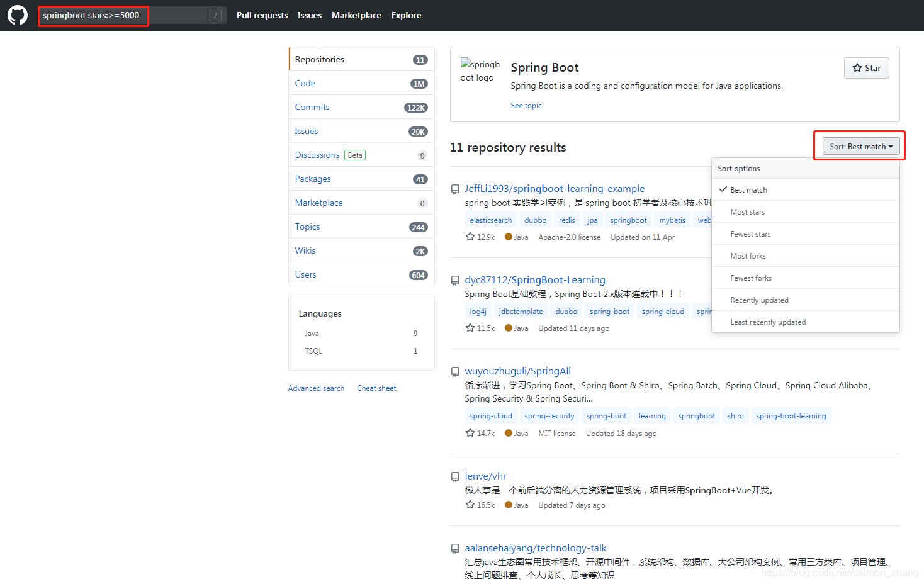This screenshot has height=584, width=924.
Task: Show Commits search results
Action: pyautogui.click(x=361, y=107)
